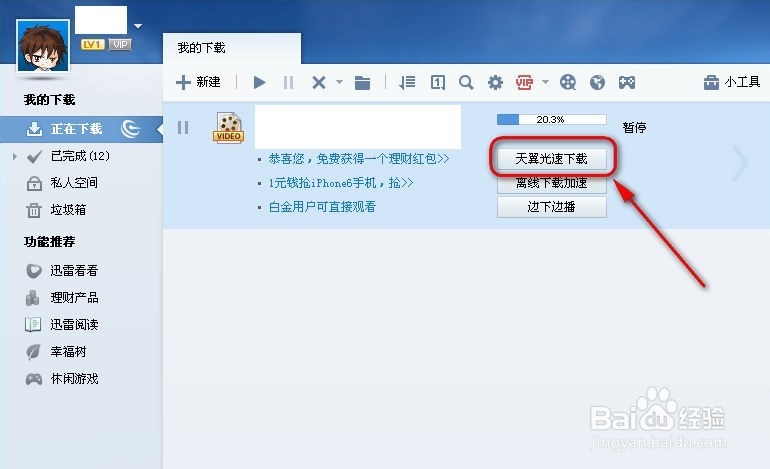
Task: Open 幸福树 in sidebar
Action: tap(68, 352)
